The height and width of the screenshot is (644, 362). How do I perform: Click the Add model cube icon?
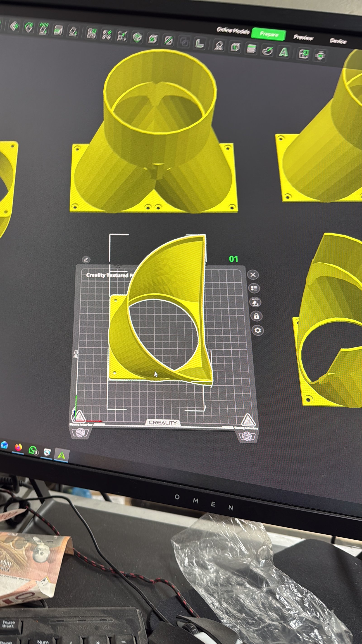(x=14, y=26)
